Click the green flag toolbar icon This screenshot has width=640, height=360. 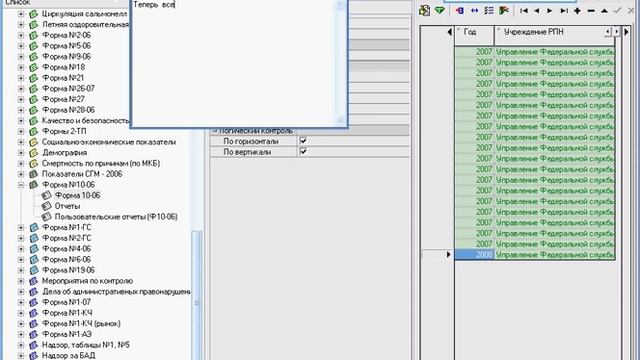(504, 11)
